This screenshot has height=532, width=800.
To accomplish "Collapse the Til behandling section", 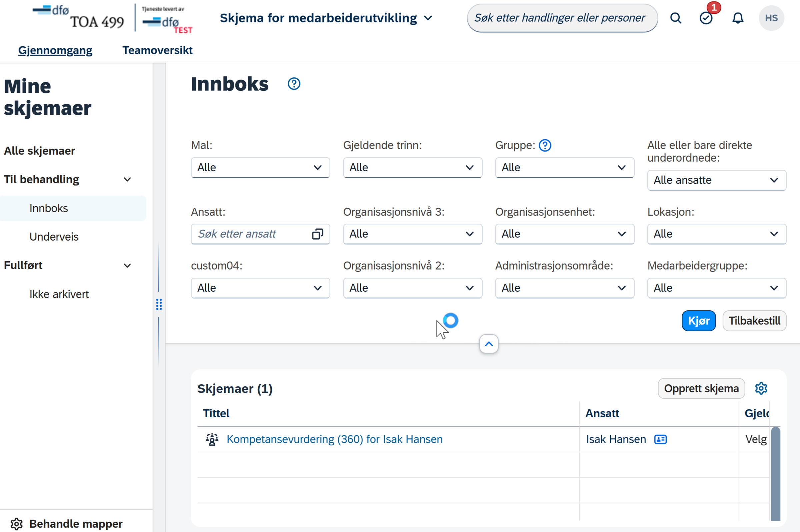I will [x=127, y=179].
